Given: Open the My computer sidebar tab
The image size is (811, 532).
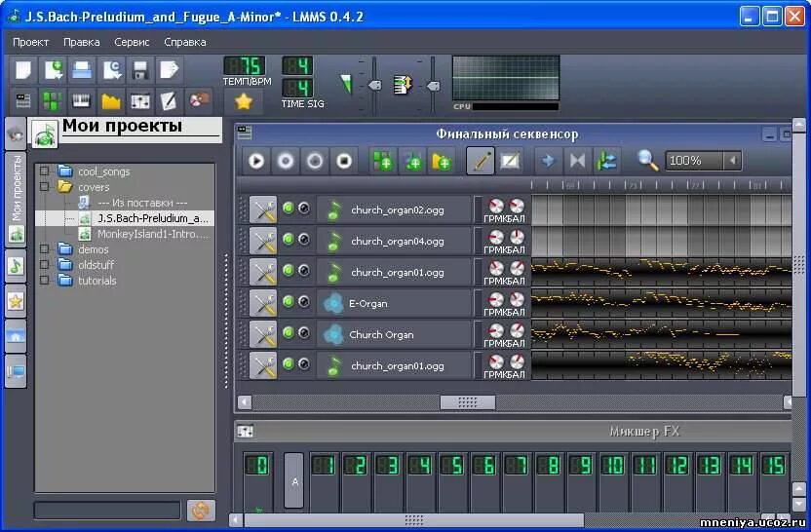Looking at the screenshot, I should [x=16, y=371].
